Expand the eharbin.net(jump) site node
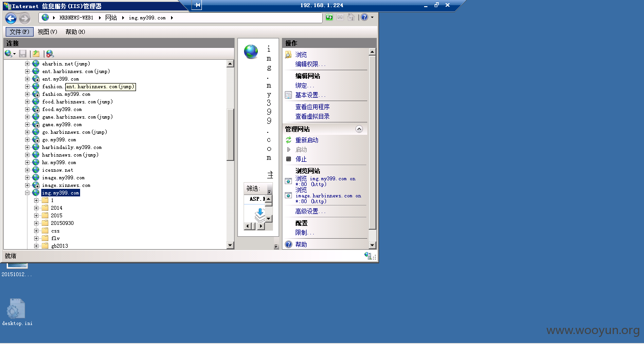 tap(27, 64)
